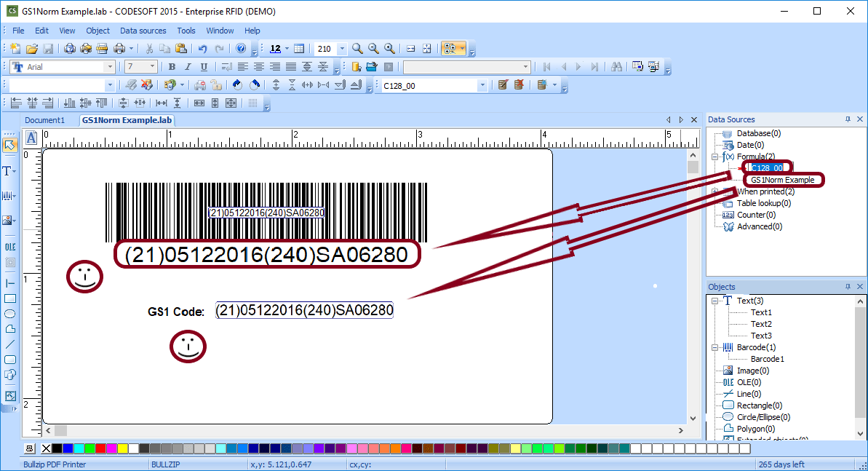This screenshot has height=471, width=868.
Task: Select the Image insertion tool
Action: tap(9, 219)
